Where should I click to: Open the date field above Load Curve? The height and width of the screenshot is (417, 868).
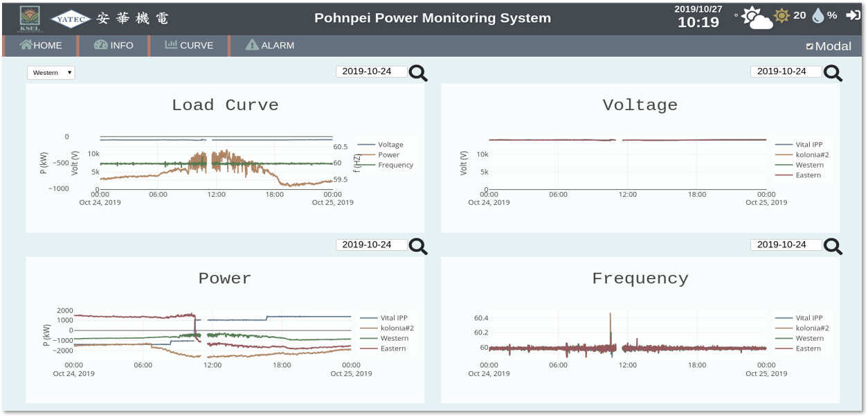(371, 71)
